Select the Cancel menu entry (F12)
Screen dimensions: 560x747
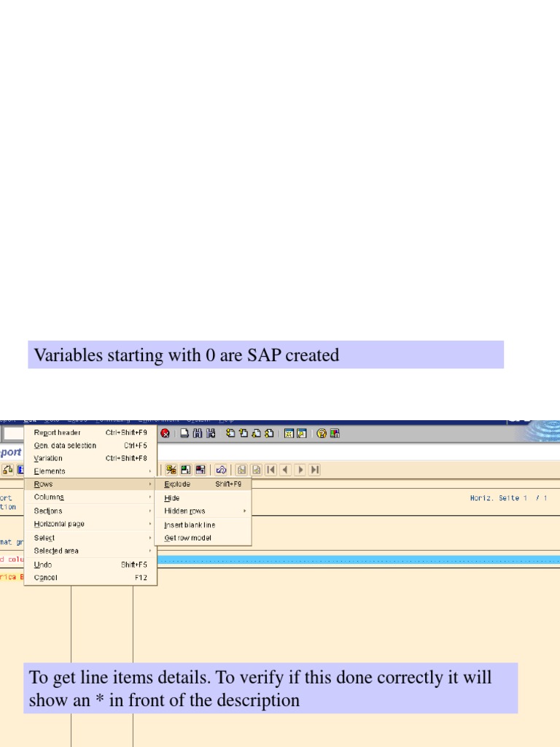point(90,578)
